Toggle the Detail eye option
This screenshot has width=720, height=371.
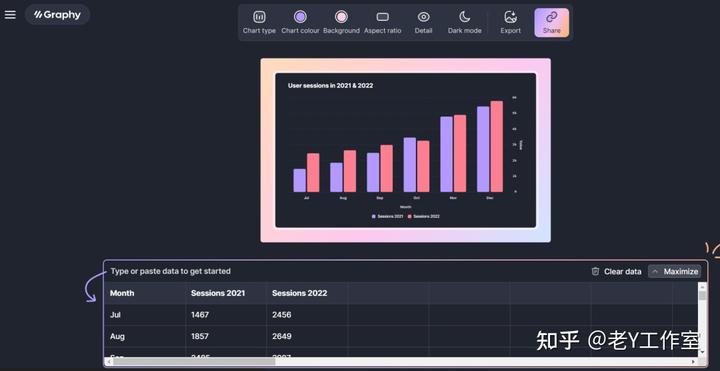(423, 22)
